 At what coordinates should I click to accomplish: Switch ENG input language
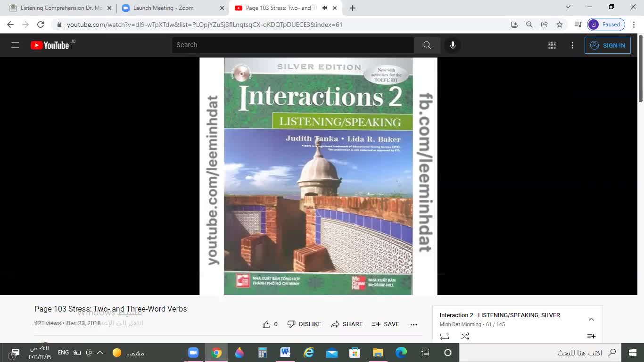point(63,353)
